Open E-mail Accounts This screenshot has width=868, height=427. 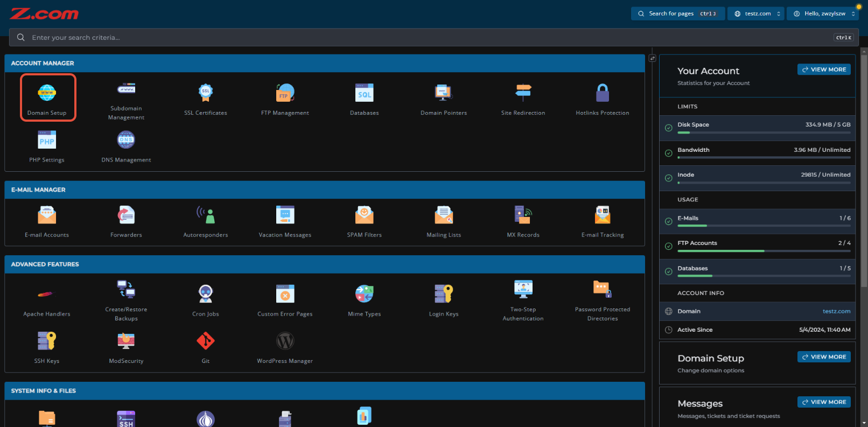47,222
